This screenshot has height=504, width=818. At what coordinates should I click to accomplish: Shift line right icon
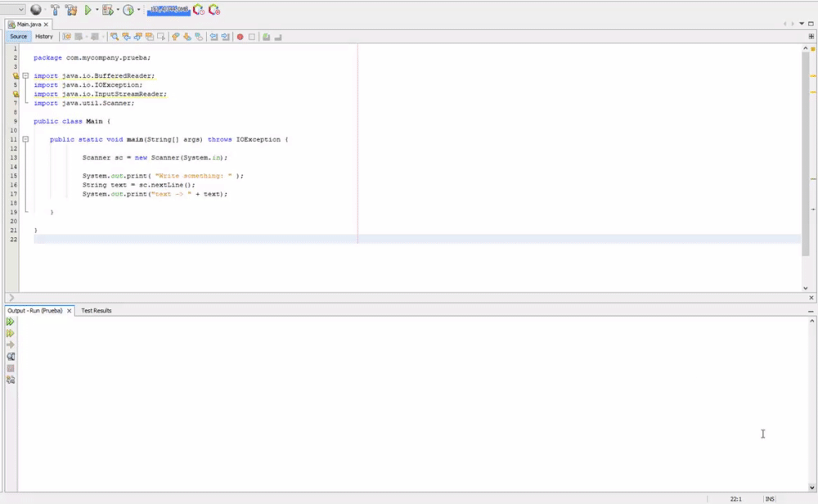coord(226,37)
